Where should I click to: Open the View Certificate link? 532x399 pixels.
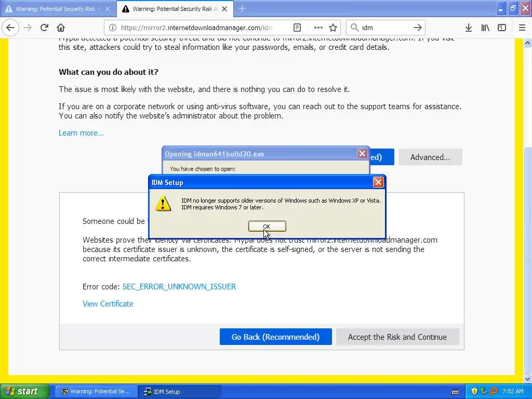(108, 303)
